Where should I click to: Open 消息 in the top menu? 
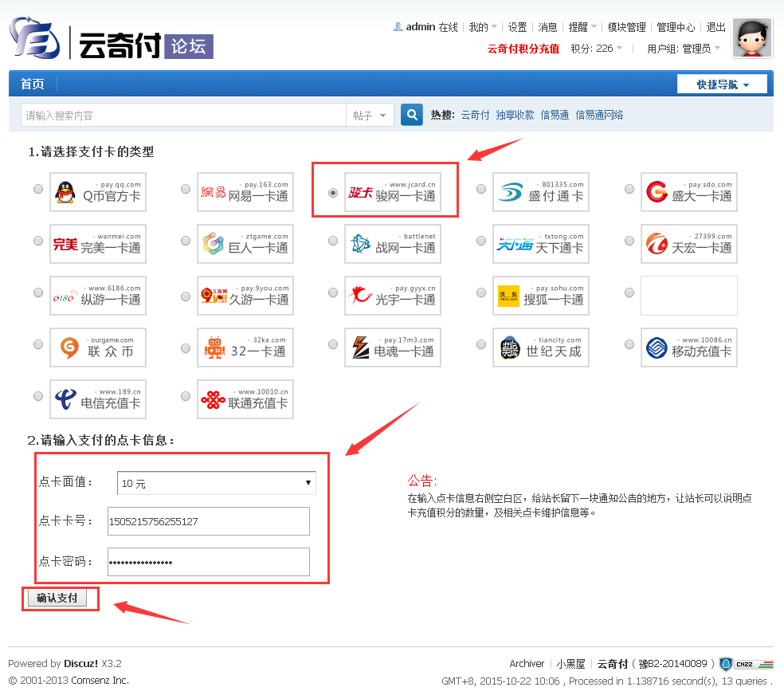pos(547,27)
